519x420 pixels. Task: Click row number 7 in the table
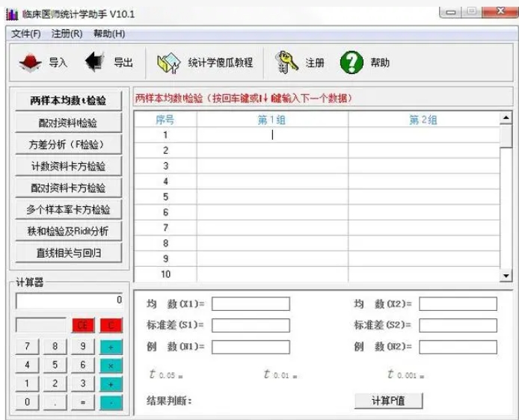165,228
